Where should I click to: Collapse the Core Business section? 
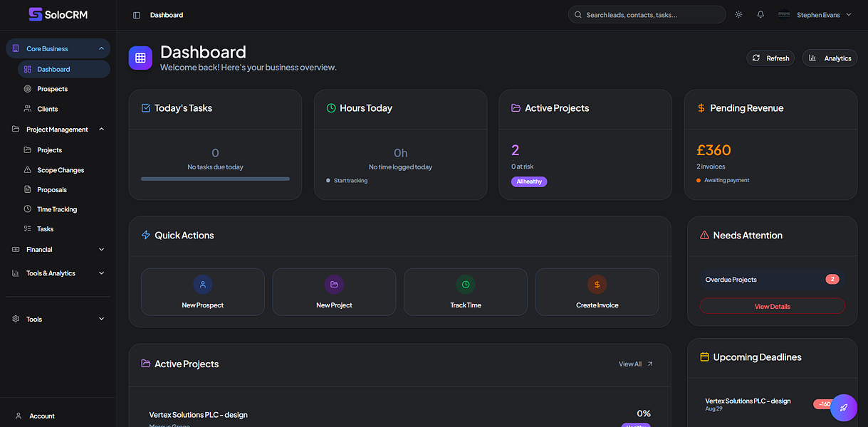(x=58, y=48)
